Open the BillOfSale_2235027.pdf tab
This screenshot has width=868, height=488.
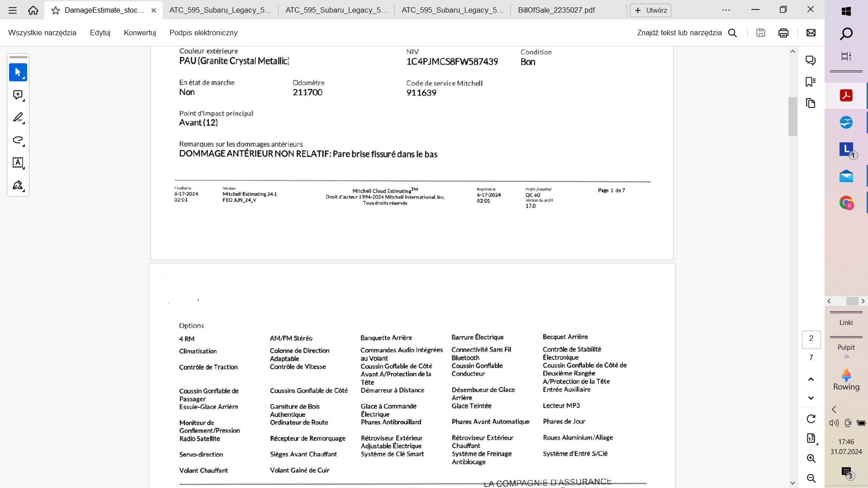click(557, 10)
